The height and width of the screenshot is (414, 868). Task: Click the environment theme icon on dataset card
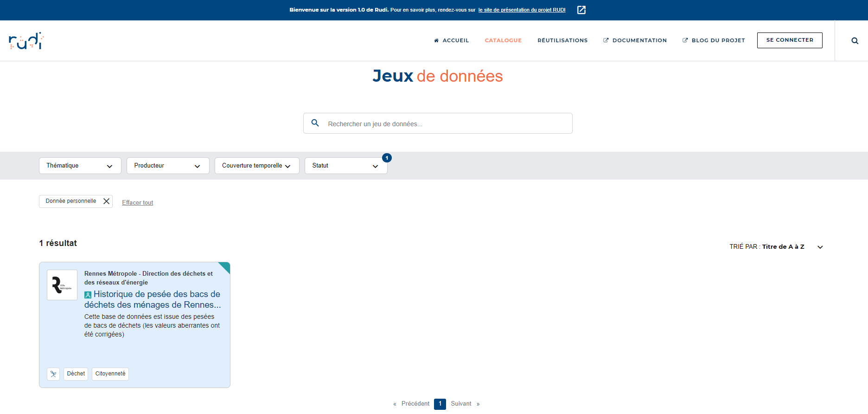pyautogui.click(x=53, y=374)
